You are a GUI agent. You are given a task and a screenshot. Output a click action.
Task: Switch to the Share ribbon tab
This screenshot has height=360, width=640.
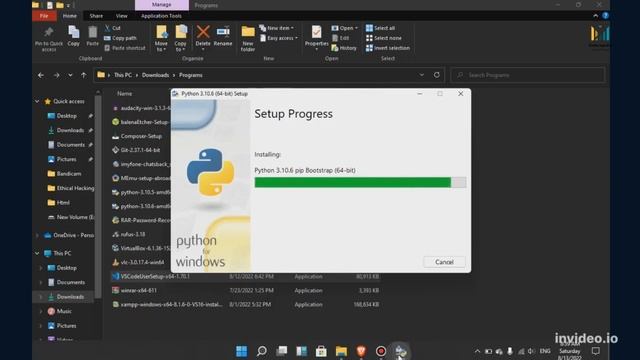pos(96,16)
